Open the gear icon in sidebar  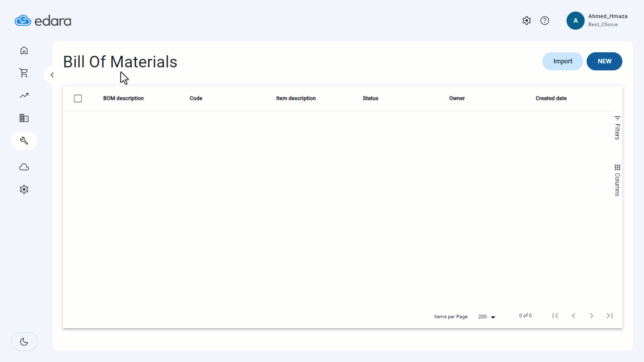[x=24, y=190]
